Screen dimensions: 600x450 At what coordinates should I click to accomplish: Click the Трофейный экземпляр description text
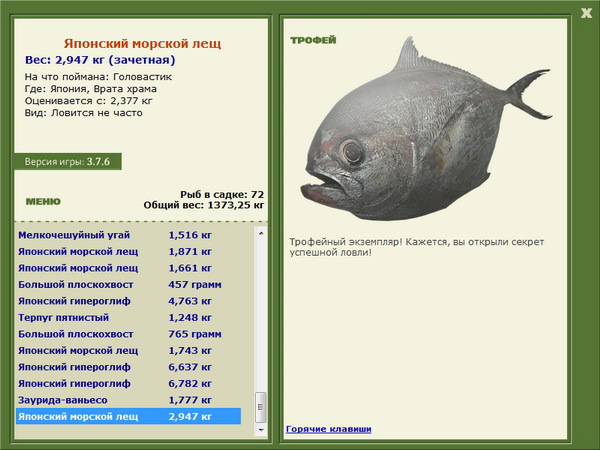pyautogui.click(x=417, y=247)
